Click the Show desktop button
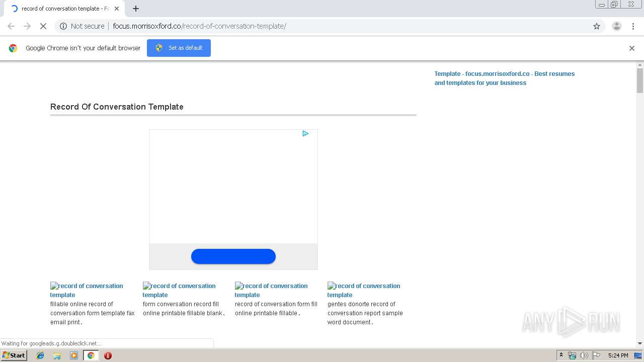Screen dimensions: 644x362 638,355
